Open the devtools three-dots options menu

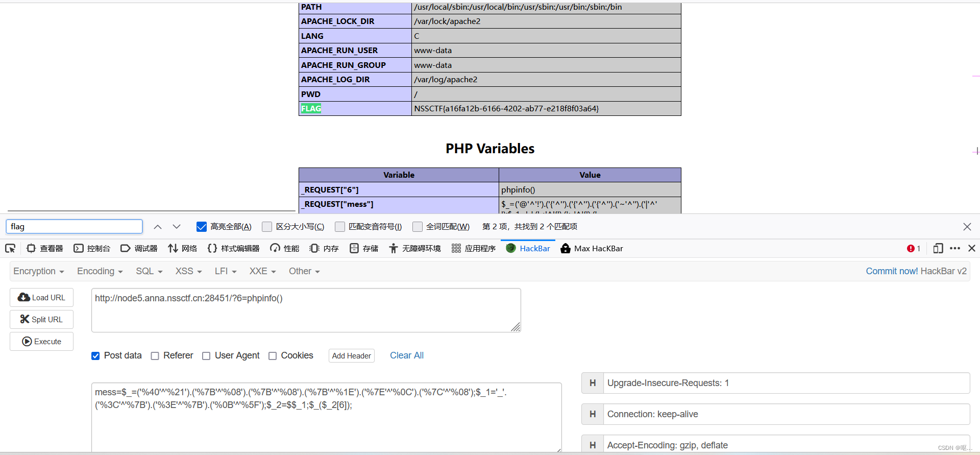955,248
